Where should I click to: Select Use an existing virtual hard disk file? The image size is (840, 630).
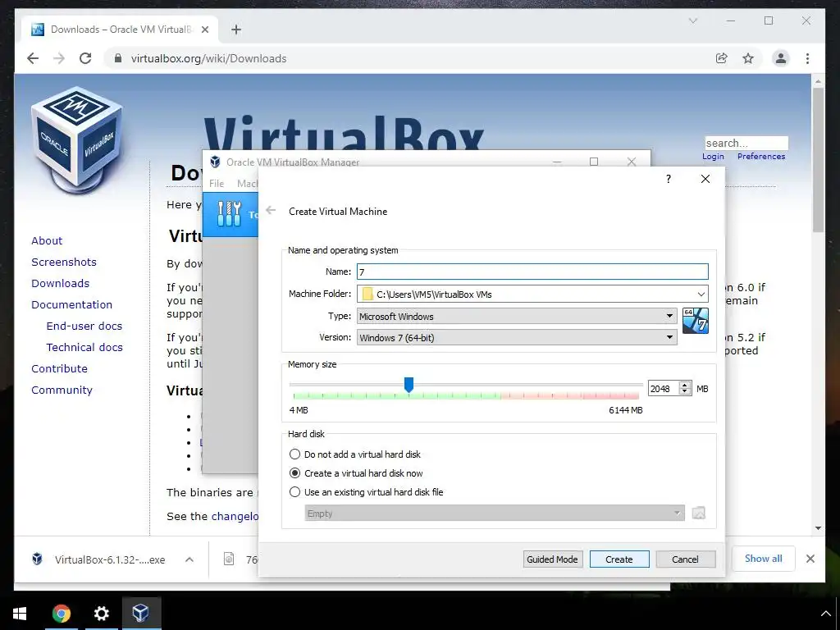pos(294,492)
